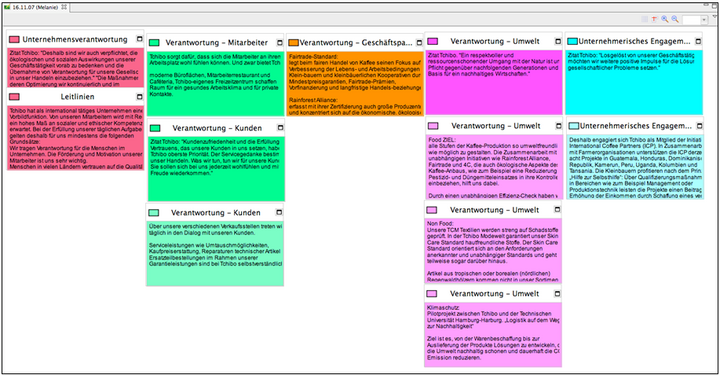Collapse the Umwelt card starting Food ZIEL
Image resolution: width=720 pixels, height=375 pixels.
pos(558,126)
